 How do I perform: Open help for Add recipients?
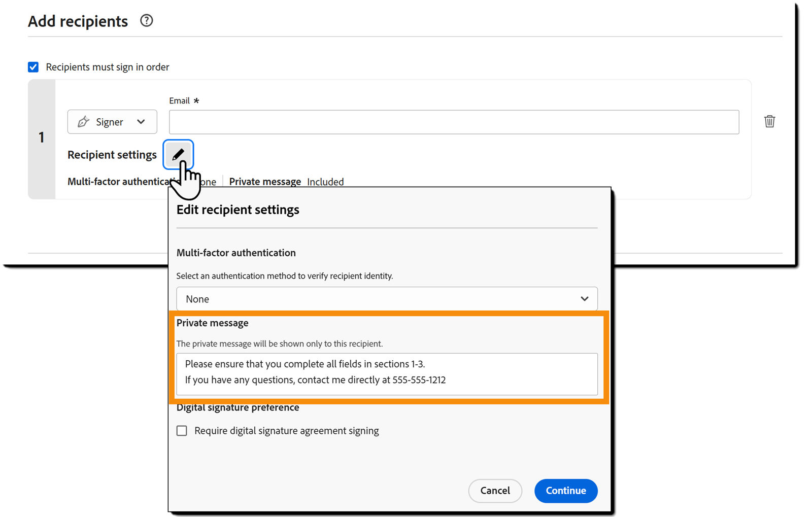[x=146, y=20]
